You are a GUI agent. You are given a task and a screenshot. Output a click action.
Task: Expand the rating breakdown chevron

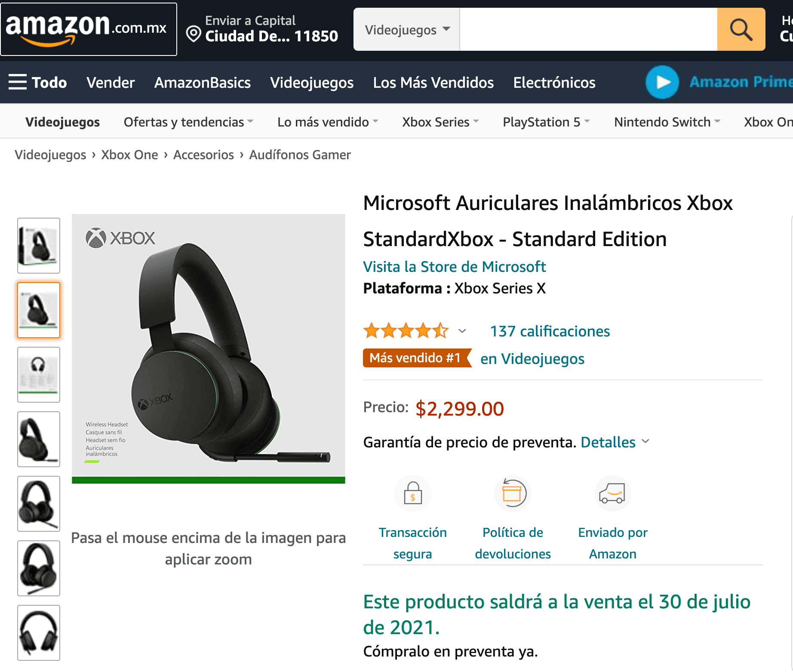(462, 331)
